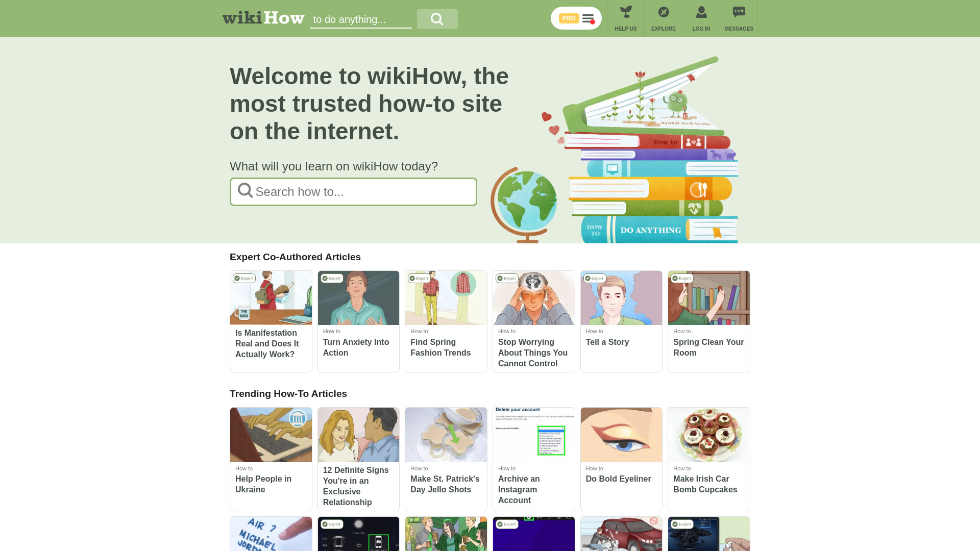Select the 'Find Spring Fashion Trends' thumbnail
Viewport: 980px width, 551px height.
[x=446, y=298]
